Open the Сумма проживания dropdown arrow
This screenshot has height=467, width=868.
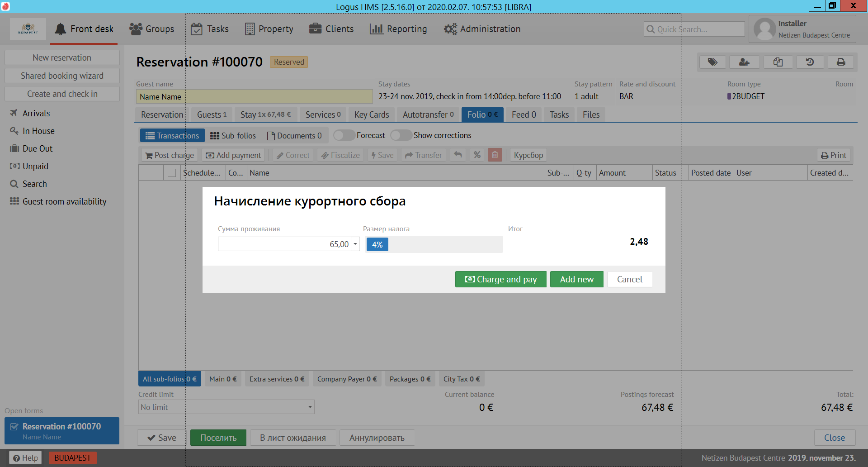(x=355, y=244)
